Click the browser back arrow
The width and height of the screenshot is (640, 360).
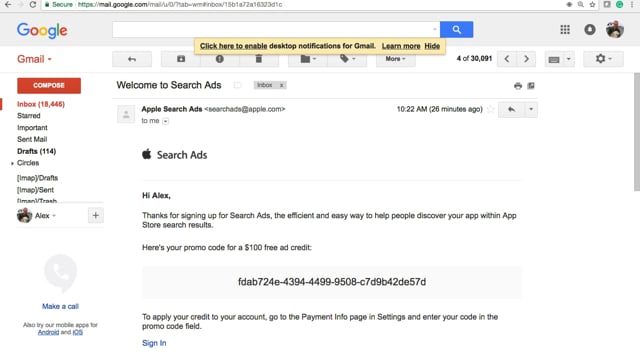click(x=8, y=4)
